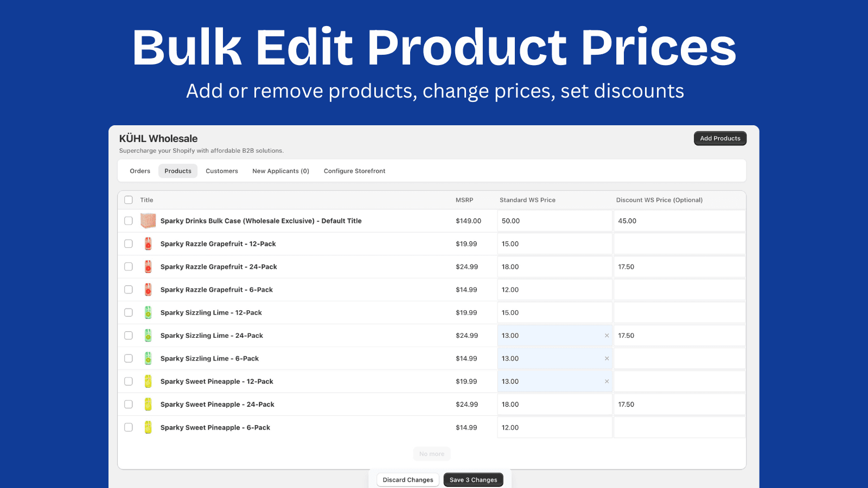Viewport: 868px width, 488px height.
Task: Click Sparky Razzle Grapefruit - 12-Pack title
Action: click(x=218, y=244)
